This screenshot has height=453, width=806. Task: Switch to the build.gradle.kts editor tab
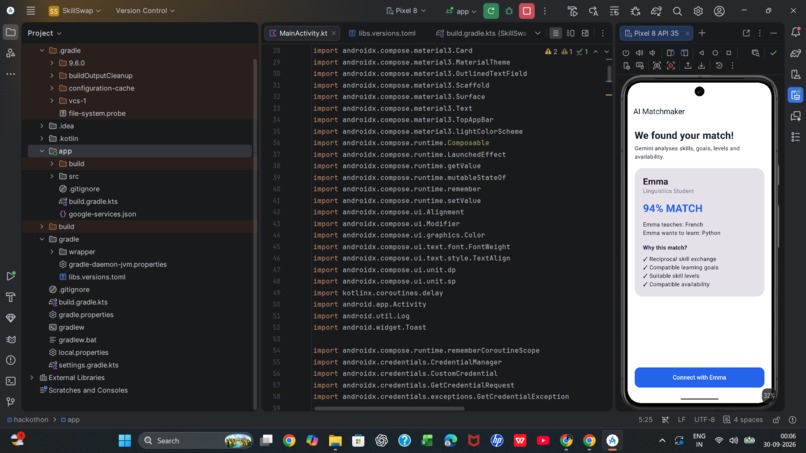(481, 33)
